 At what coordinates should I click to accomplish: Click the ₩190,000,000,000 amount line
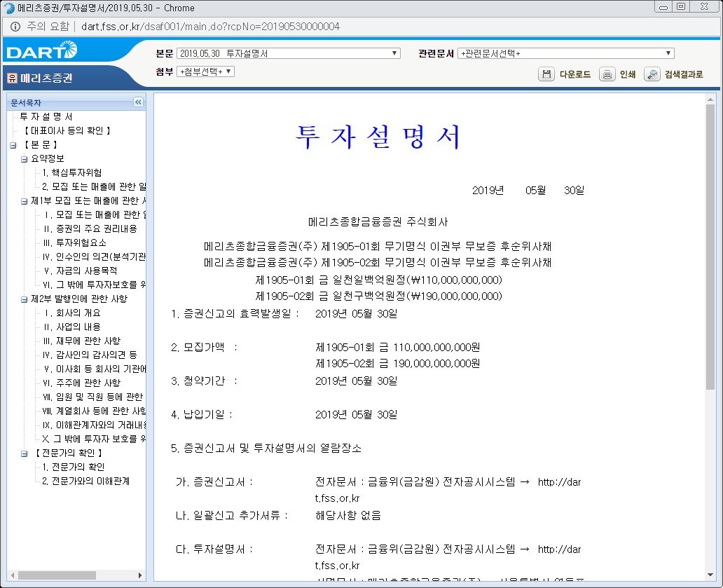tap(378, 296)
